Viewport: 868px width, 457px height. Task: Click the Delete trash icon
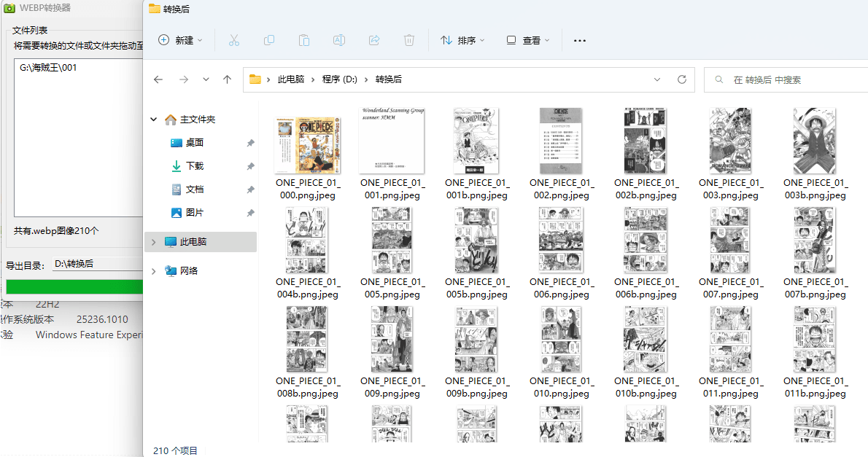pos(409,40)
